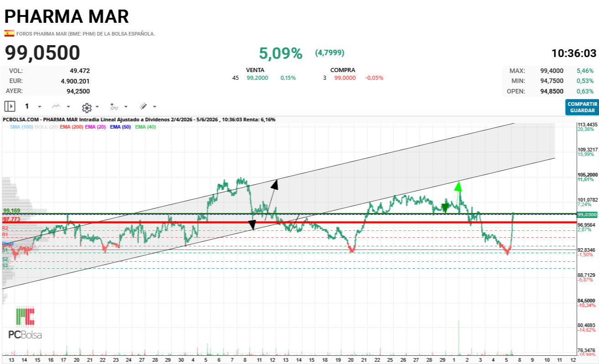Click the large 99,0500 headline price

[43, 53]
